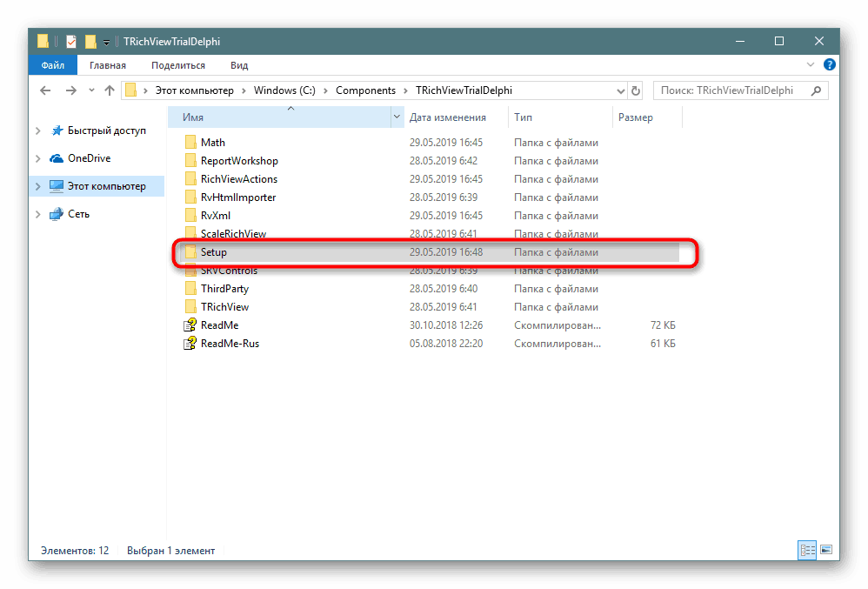
Task: Click the TRichView folder icon
Action: tap(190, 306)
